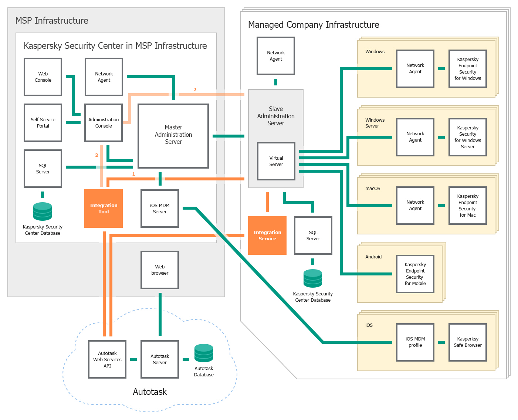This screenshot has height=420, width=518.
Task: Open the Web Console node
Action: pyautogui.click(x=43, y=77)
